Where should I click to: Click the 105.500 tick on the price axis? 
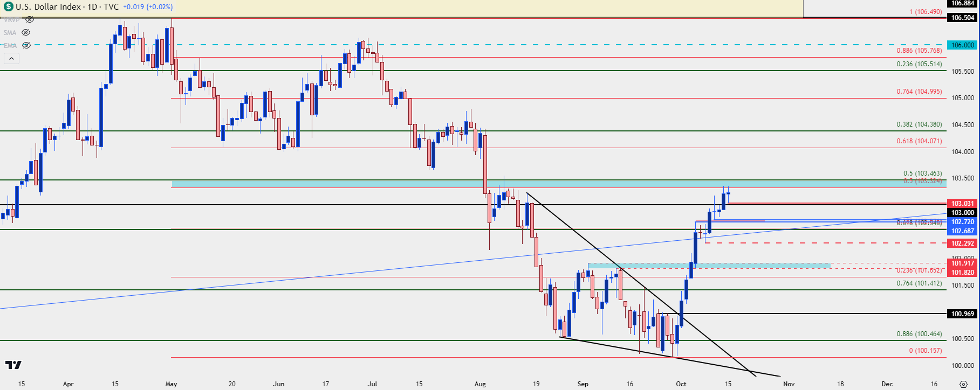963,71
